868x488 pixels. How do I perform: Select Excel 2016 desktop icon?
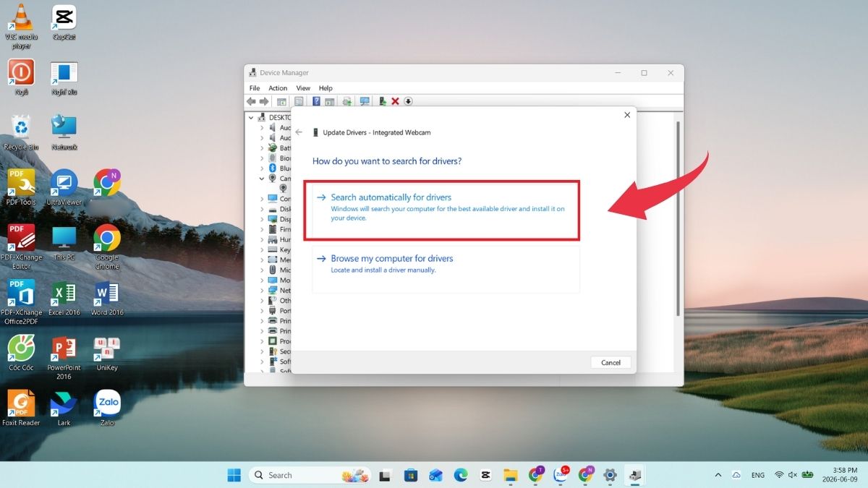64,299
